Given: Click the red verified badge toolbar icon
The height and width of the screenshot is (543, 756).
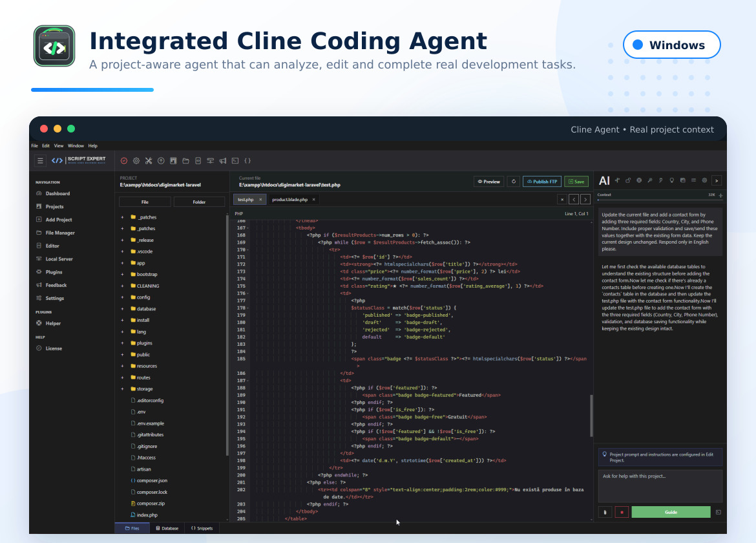Looking at the screenshot, I should [124, 161].
